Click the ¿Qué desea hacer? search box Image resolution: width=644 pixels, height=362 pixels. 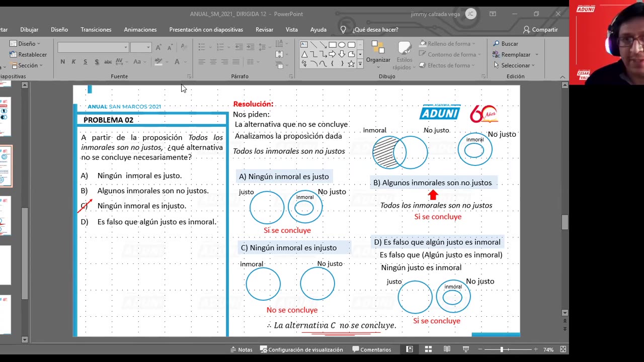(375, 30)
